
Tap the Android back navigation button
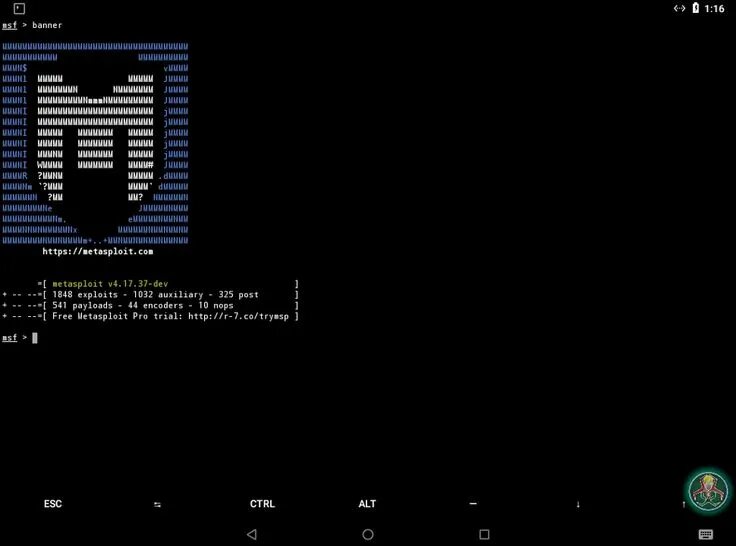[252, 534]
